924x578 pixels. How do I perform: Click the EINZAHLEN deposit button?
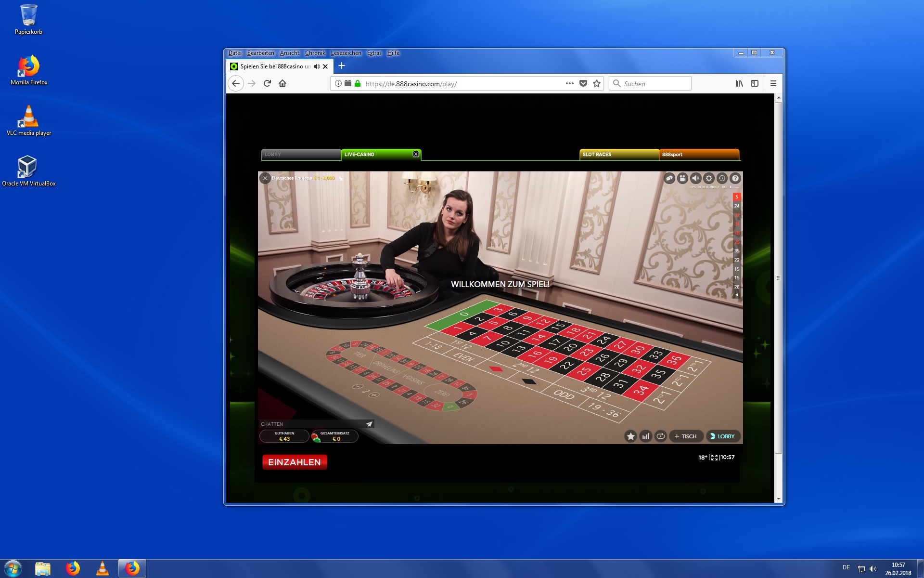[295, 462]
